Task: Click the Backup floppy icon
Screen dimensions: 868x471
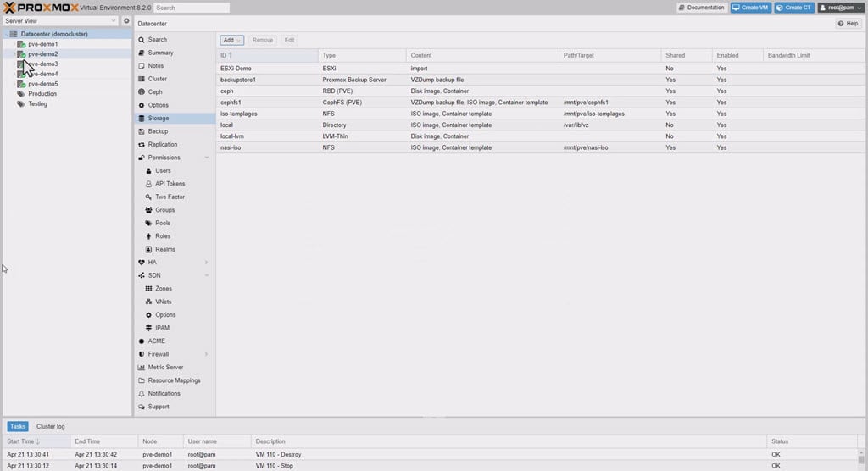Action: tap(142, 131)
